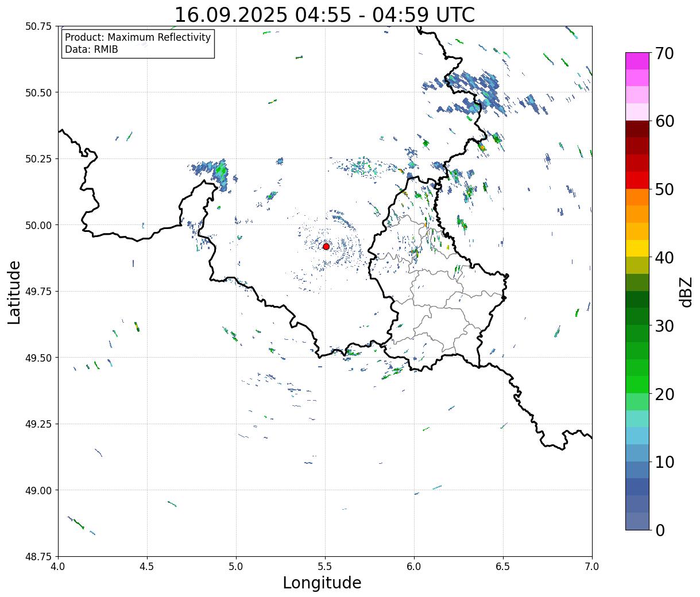The width and height of the screenshot is (700, 597).
Task: Click the latitude tick label 49.25
Action: [38, 424]
